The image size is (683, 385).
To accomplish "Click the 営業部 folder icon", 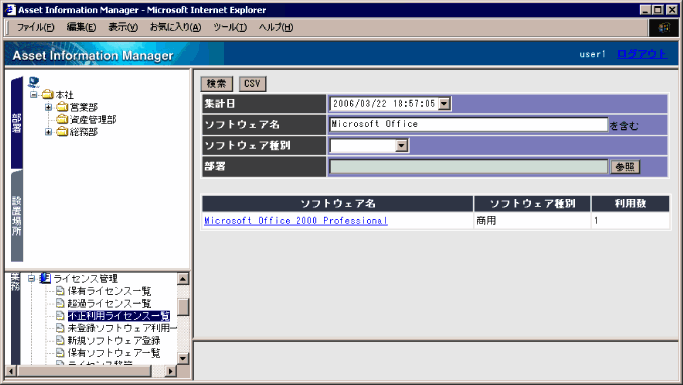I will point(62,107).
